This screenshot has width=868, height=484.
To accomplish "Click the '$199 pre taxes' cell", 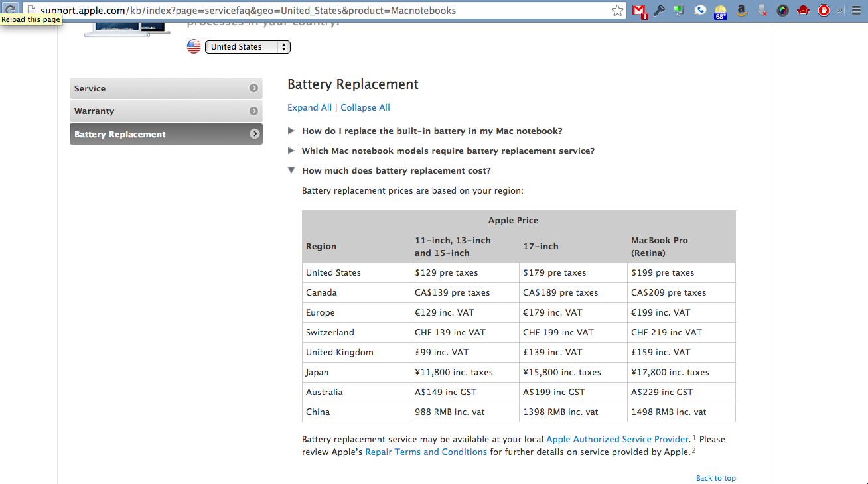I will click(x=662, y=272).
